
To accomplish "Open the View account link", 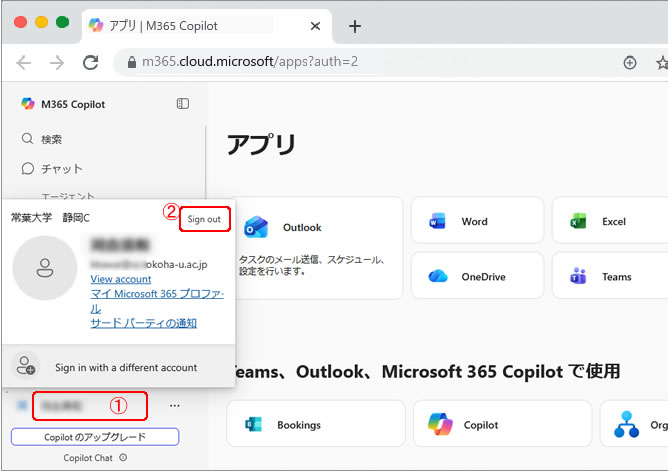I will (x=121, y=279).
